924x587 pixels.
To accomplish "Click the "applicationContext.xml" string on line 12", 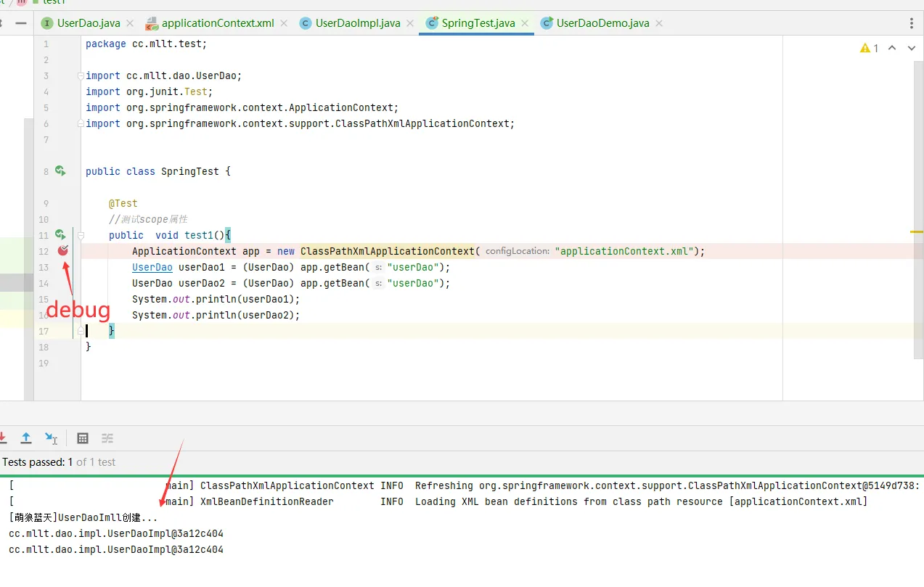I will (624, 251).
